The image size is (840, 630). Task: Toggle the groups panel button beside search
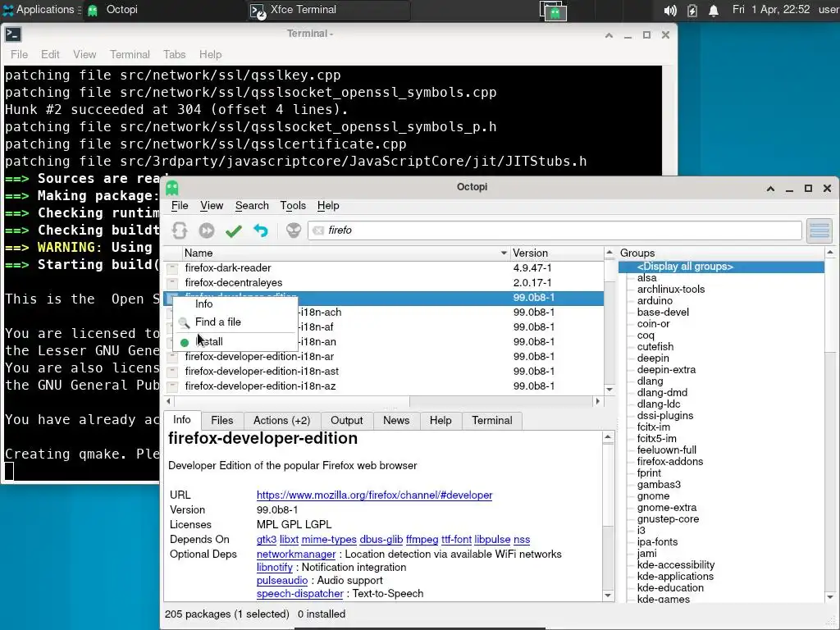click(x=819, y=231)
